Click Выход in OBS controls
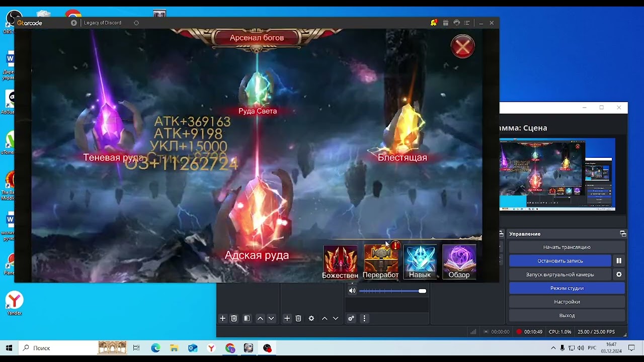 click(567, 315)
